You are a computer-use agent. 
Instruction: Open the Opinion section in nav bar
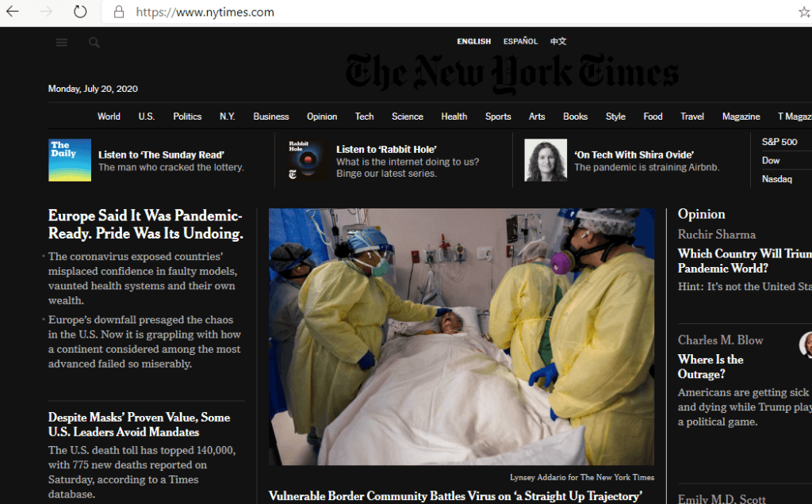coord(322,116)
